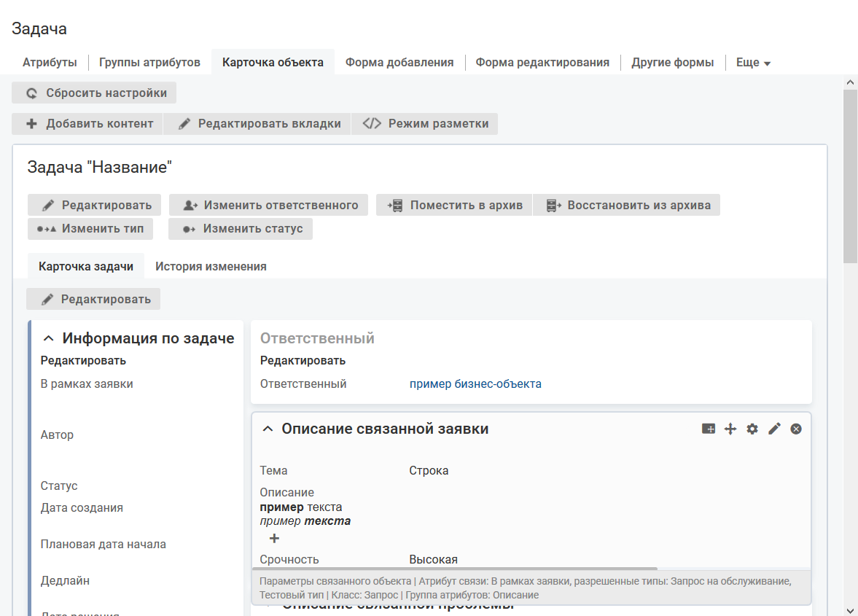The height and width of the screenshot is (616, 858).
Task: Click the plus icon under the description text
Action: pos(274,539)
